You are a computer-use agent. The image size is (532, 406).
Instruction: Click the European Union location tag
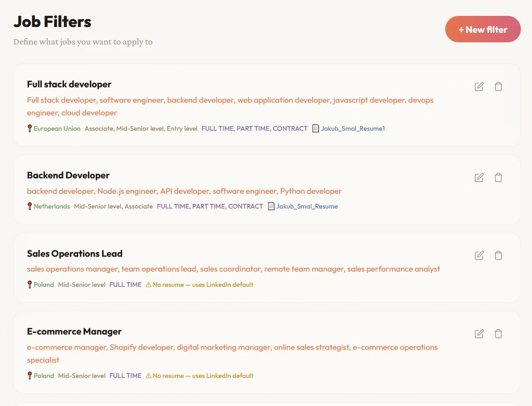(x=57, y=129)
